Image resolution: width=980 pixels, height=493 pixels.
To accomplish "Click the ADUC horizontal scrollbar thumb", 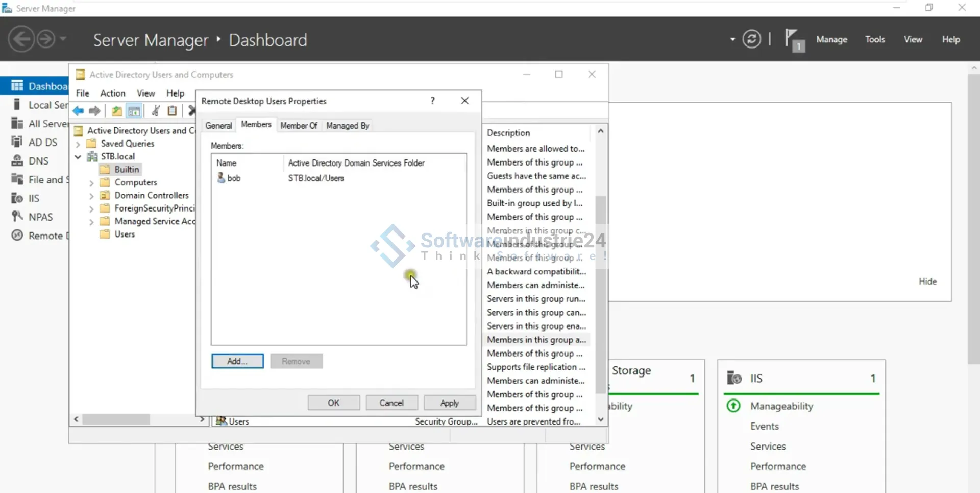I will (116, 419).
